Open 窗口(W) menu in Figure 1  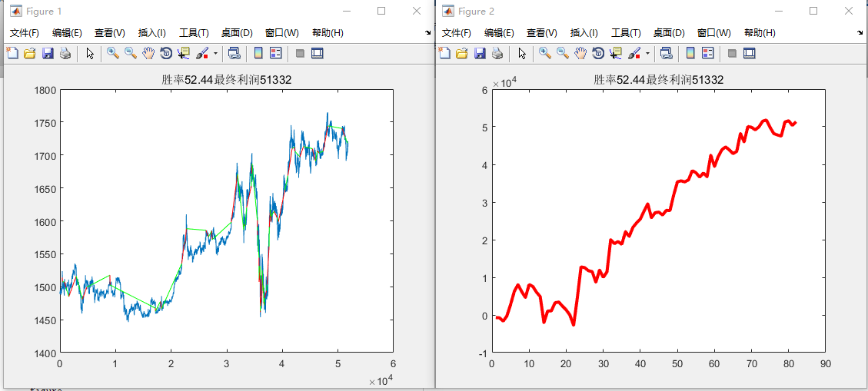point(281,32)
